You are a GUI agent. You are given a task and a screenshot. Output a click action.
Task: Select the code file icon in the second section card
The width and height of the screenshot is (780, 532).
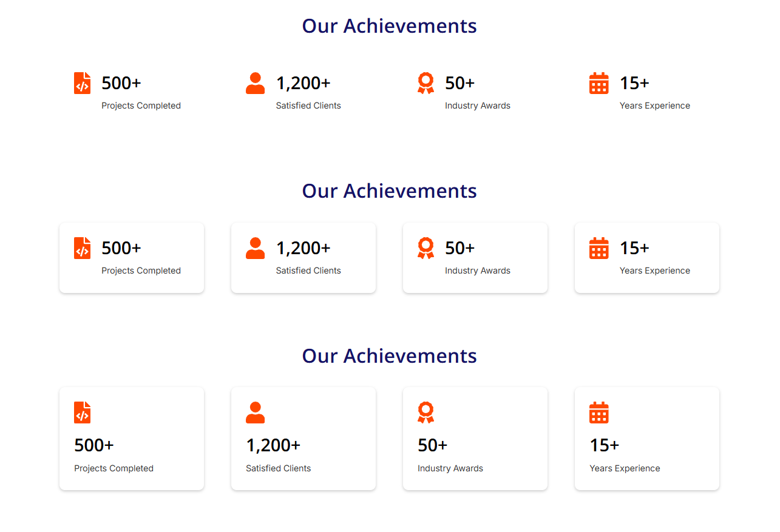(x=83, y=248)
